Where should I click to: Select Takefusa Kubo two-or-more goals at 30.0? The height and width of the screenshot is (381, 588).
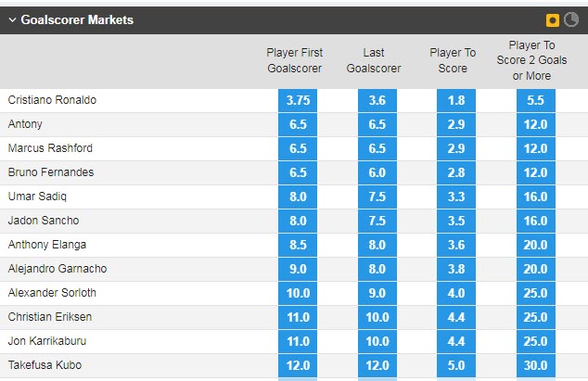pos(536,365)
